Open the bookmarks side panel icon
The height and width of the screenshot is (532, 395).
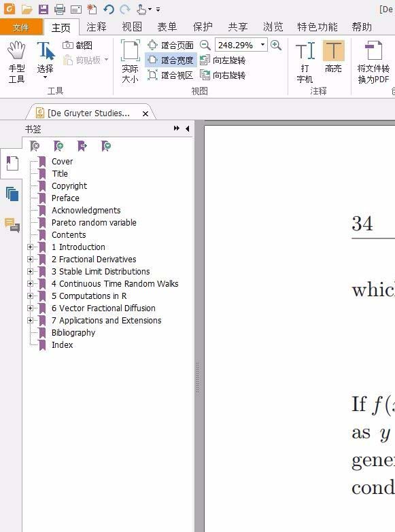point(12,164)
